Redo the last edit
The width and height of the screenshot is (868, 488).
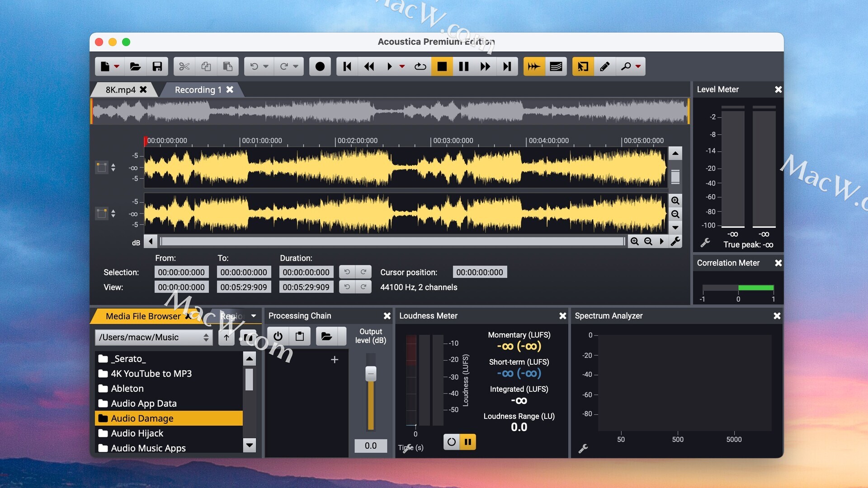click(284, 67)
